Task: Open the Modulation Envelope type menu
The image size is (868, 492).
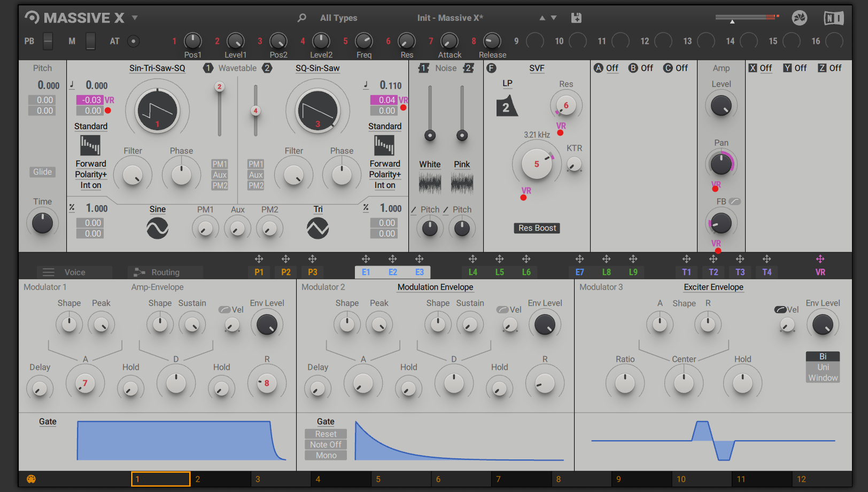Action: coord(435,287)
